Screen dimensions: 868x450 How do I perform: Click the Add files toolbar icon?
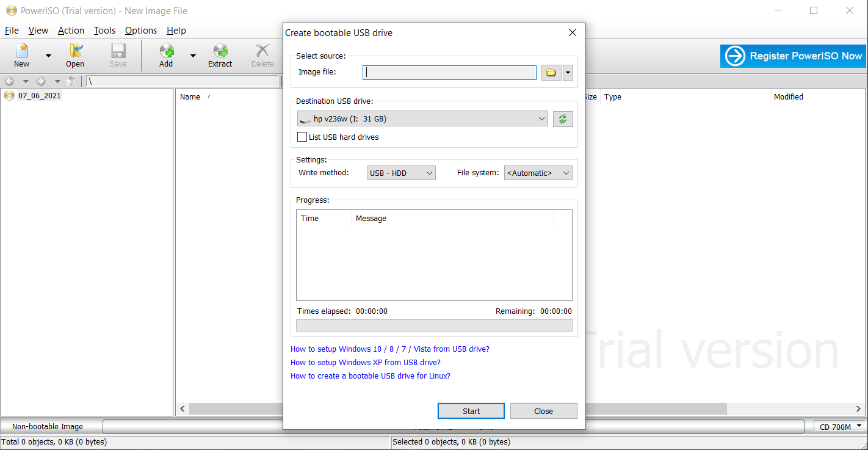pos(166,55)
